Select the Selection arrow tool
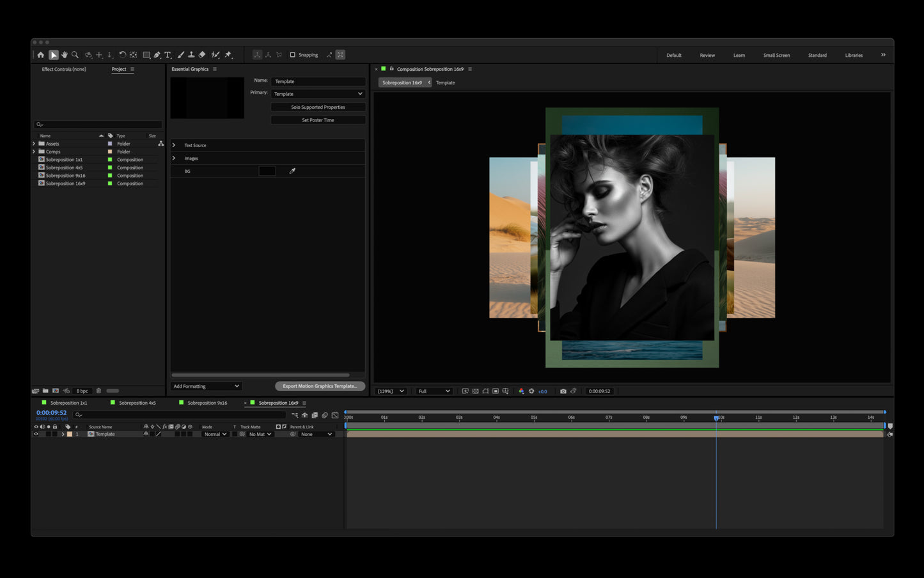Viewport: 924px width, 578px height. [x=54, y=55]
